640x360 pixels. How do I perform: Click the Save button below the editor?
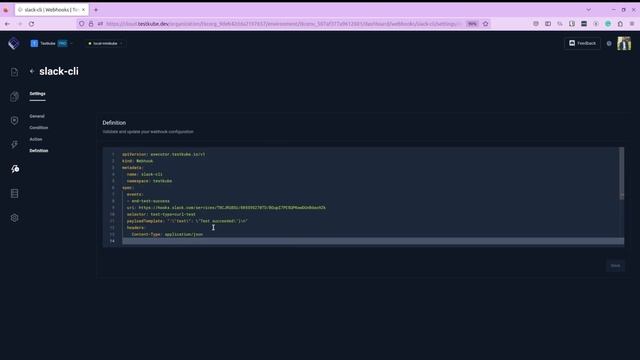pos(615,266)
